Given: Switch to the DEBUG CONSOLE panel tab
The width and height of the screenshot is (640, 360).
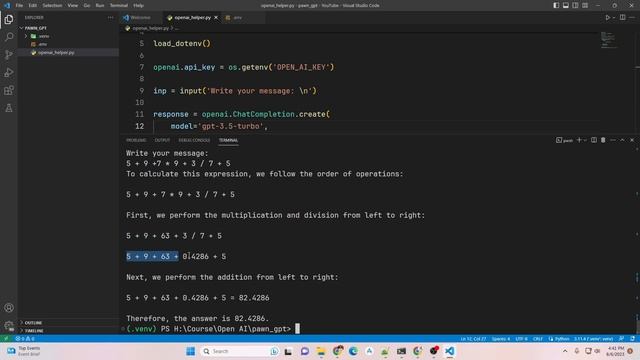Looking at the screenshot, I should click(x=194, y=140).
